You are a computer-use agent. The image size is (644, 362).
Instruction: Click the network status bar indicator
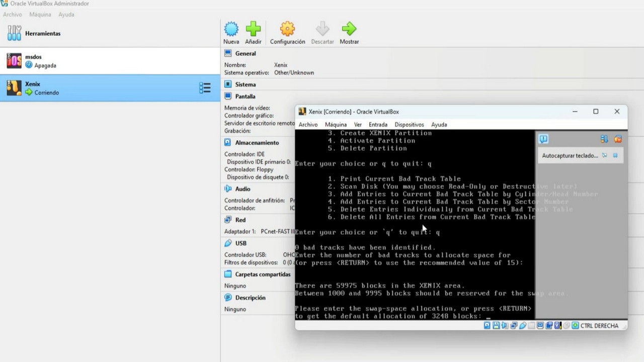514,326
